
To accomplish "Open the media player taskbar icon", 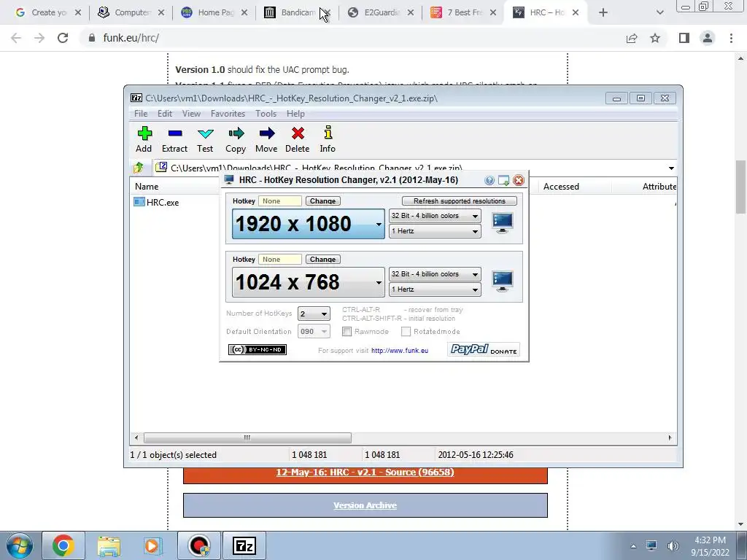I will (152, 545).
